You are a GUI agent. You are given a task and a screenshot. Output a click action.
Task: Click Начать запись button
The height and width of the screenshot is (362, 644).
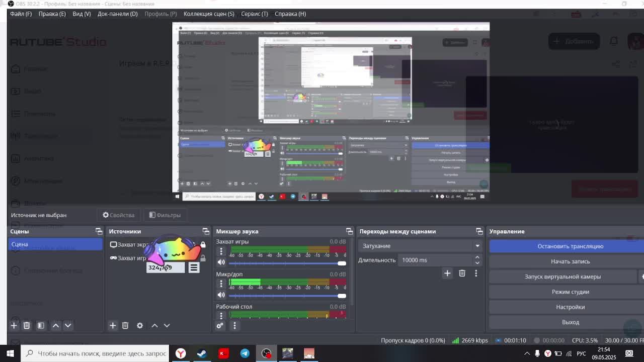pos(567,261)
